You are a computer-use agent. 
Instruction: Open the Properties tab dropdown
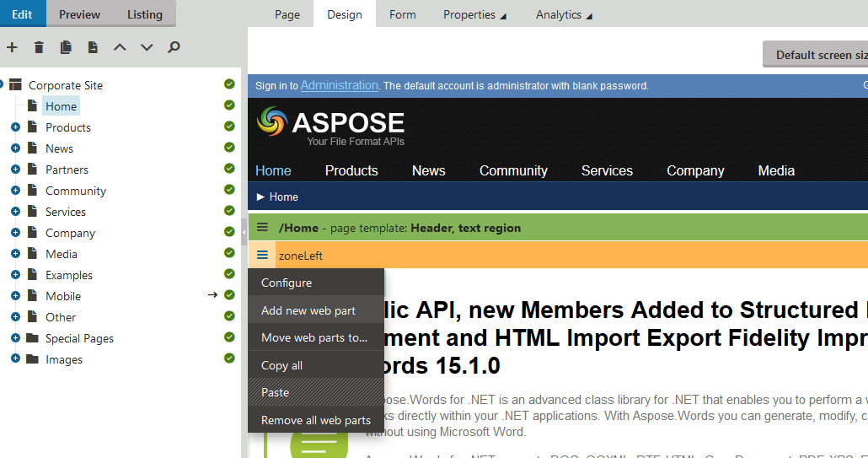tap(474, 14)
